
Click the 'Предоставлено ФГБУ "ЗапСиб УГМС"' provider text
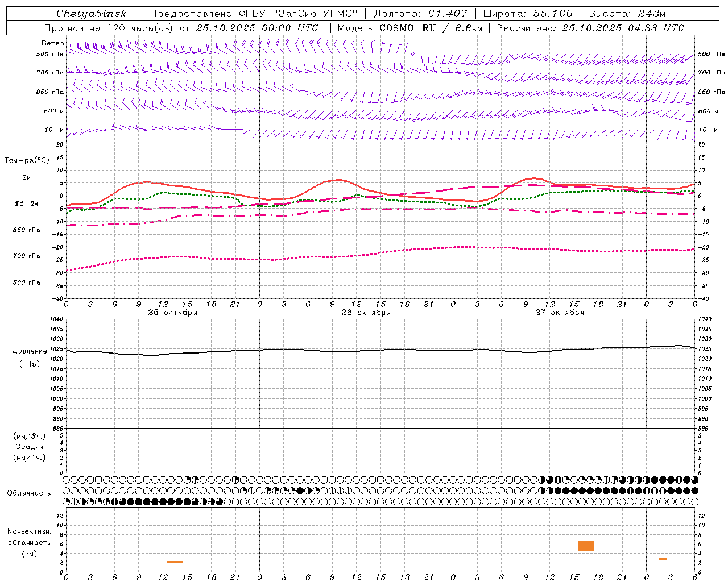tap(253, 14)
